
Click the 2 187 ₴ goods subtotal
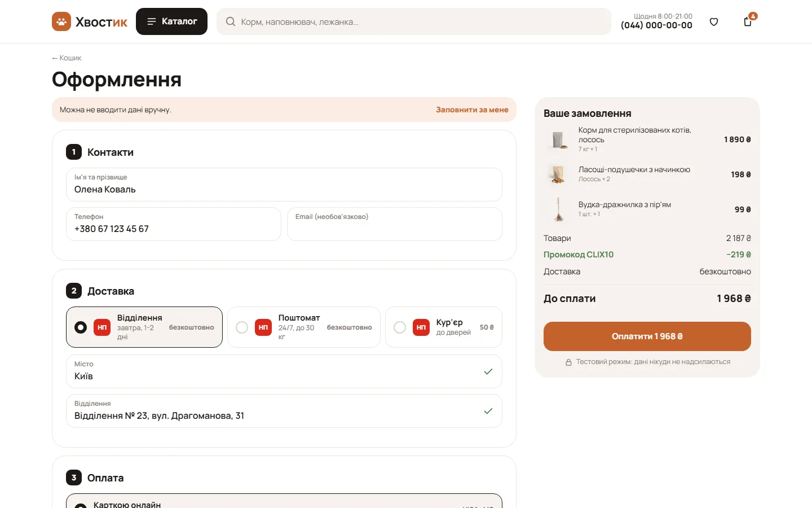click(x=739, y=238)
